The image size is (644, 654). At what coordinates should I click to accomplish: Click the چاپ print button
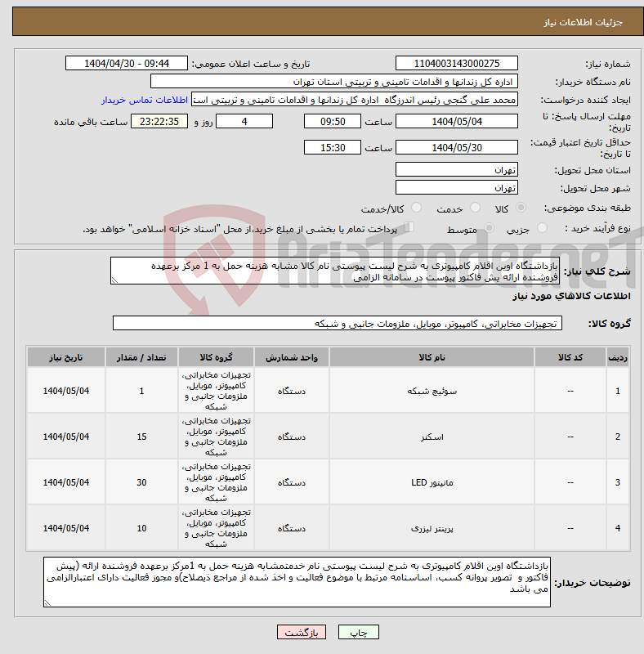[358, 632]
